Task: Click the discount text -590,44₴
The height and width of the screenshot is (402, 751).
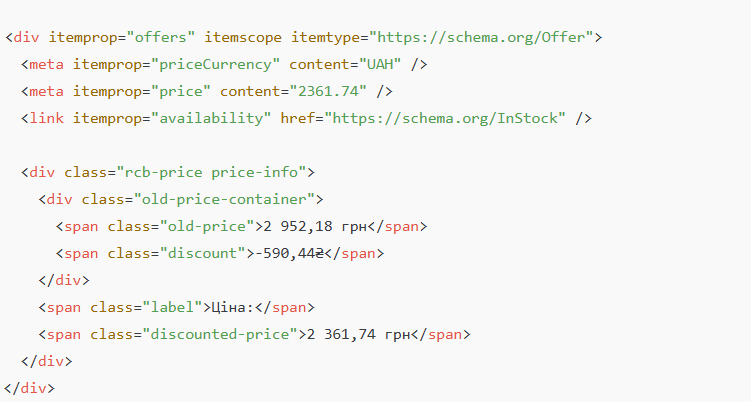Action: click(289, 253)
